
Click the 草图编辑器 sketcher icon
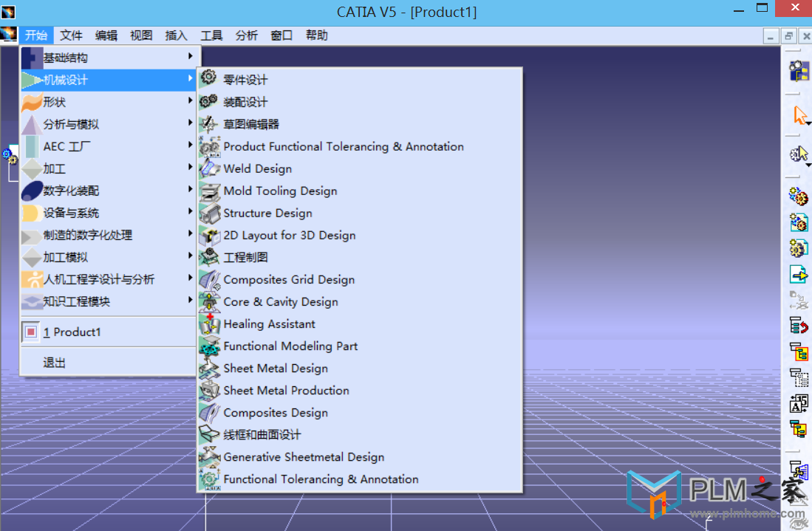point(208,123)
